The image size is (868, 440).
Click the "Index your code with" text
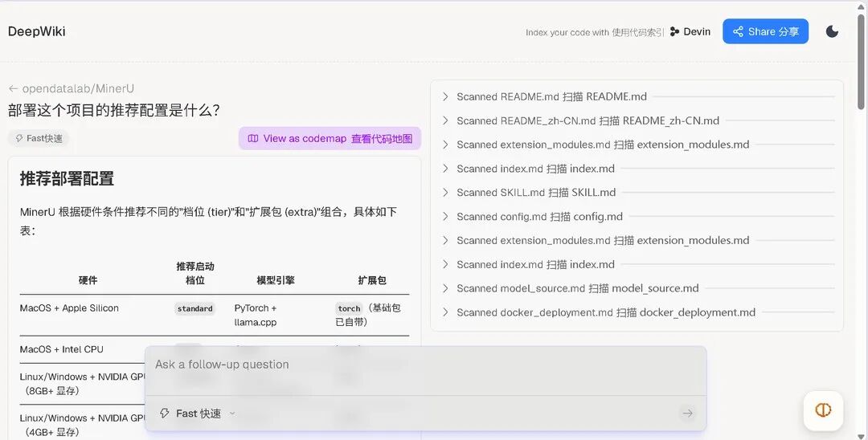pos(567,33)
